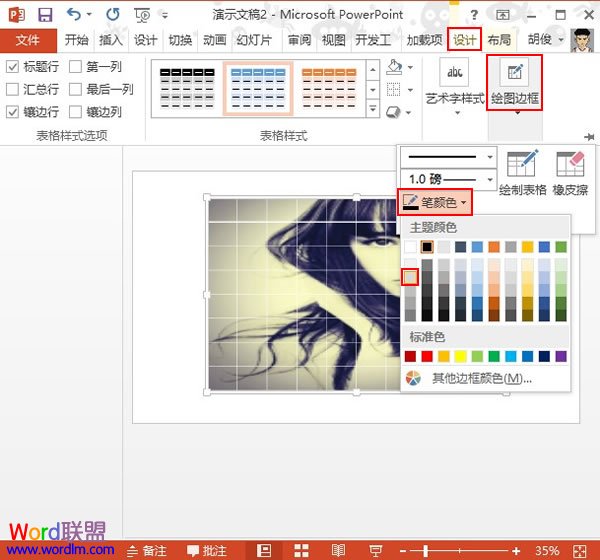The height and width of the screenshot is (560, 600).
Task: Click the 35% zoom level button
Action: [x=547, y=551]
